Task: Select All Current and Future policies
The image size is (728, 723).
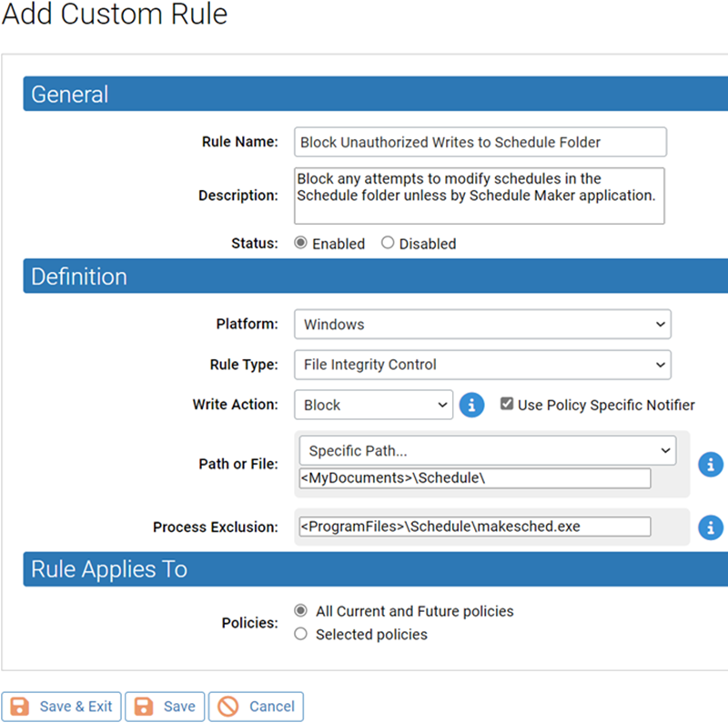Action: (300, 611)
